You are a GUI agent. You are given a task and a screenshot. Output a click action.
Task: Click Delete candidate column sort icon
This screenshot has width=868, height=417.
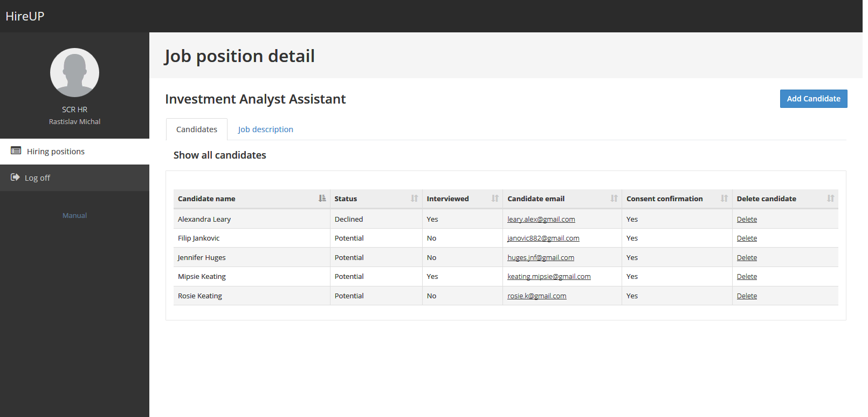point(830,199)
